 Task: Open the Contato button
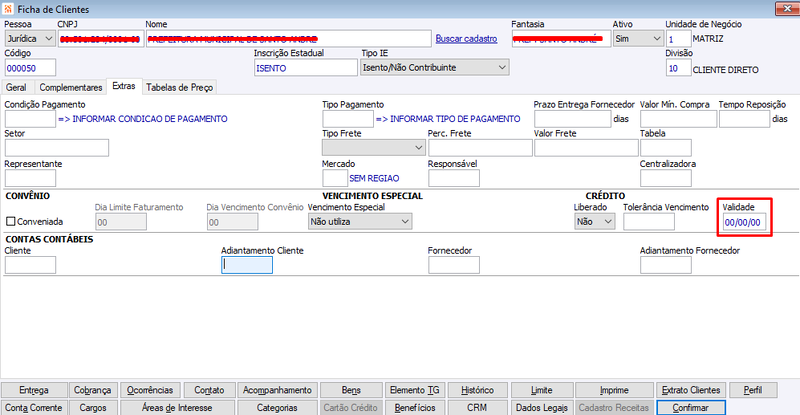[209, 390]
